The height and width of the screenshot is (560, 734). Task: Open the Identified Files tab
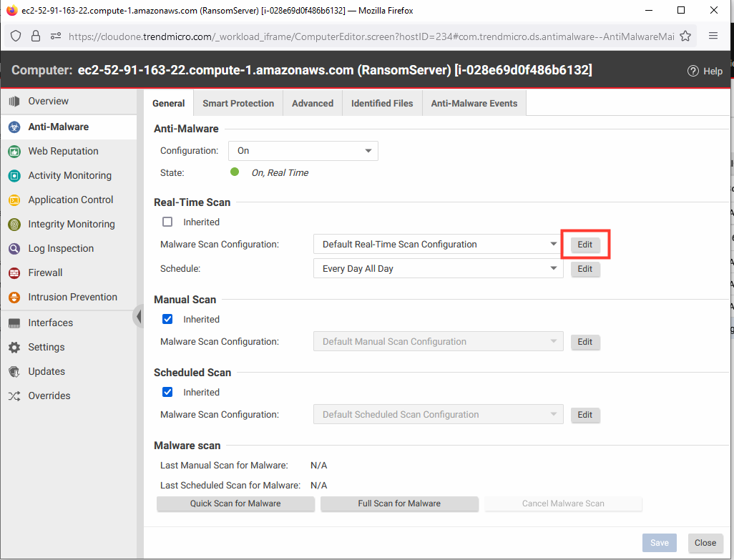coord(382,104)
